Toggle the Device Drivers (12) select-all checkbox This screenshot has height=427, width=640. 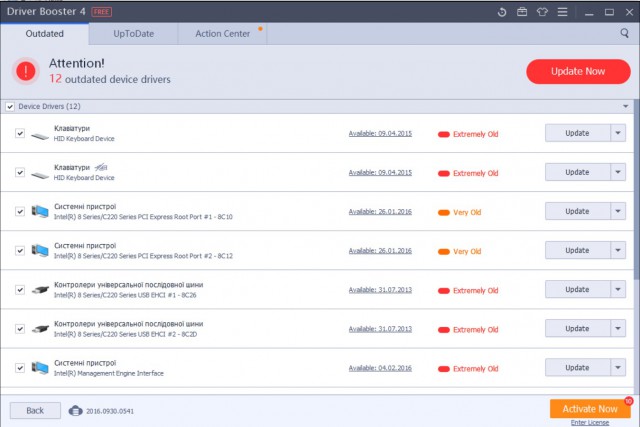pyautogui.click(x=10, y=107)
